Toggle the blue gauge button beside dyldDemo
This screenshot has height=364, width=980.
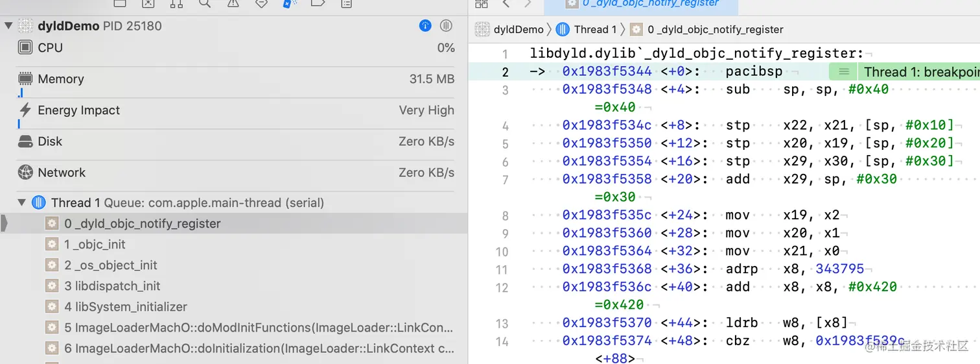point(425,26)
